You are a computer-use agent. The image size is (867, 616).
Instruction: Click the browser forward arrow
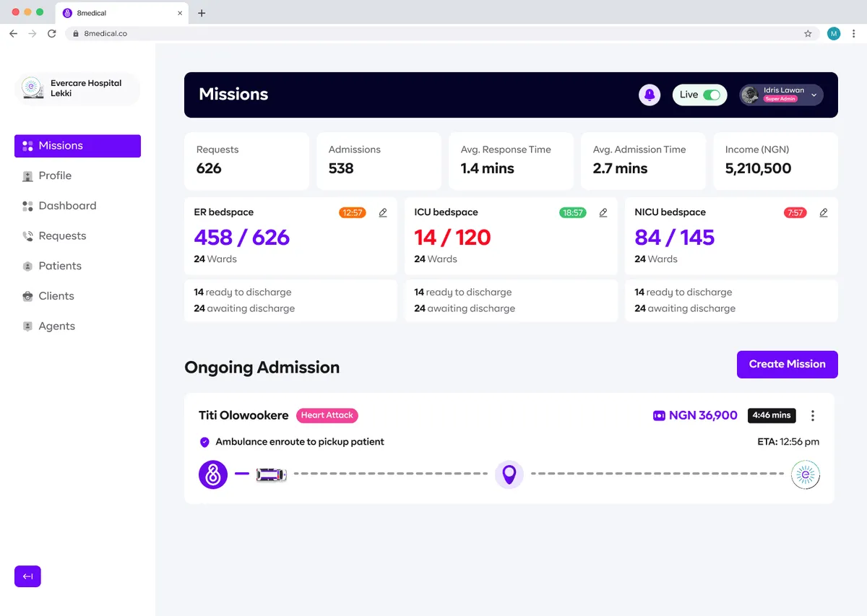pyautogui.click(x=32, y=33)
